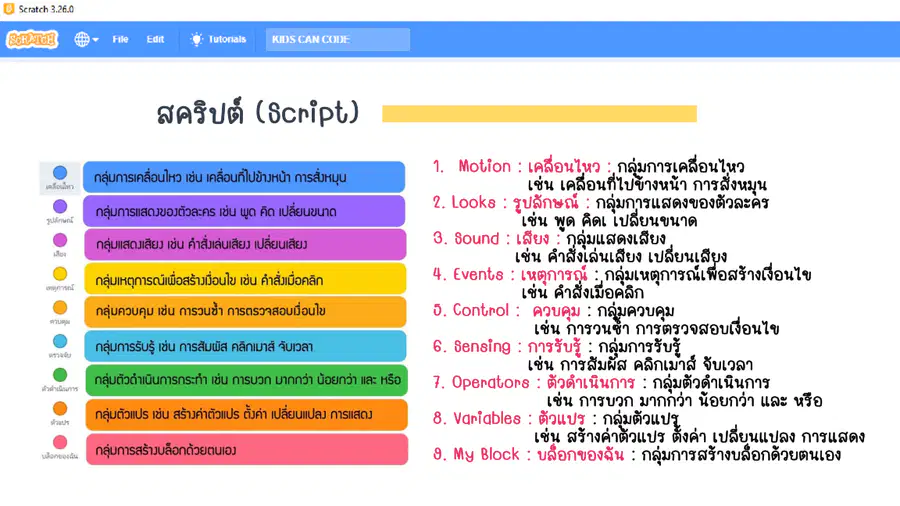The height and width of the screenshot is (506, 900).
Task: Click the Scratch 3.26.0 title bar icon
Action: click(9, 9)
